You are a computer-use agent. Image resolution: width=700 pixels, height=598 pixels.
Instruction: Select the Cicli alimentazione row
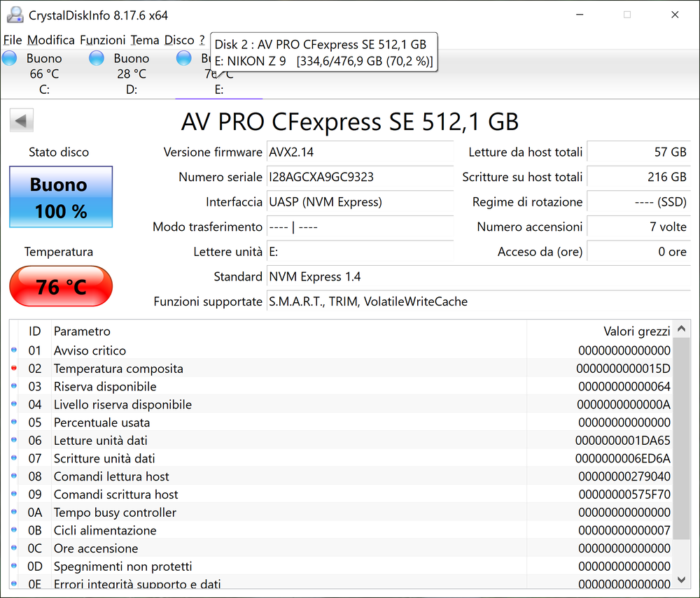(x=341, y=530)
